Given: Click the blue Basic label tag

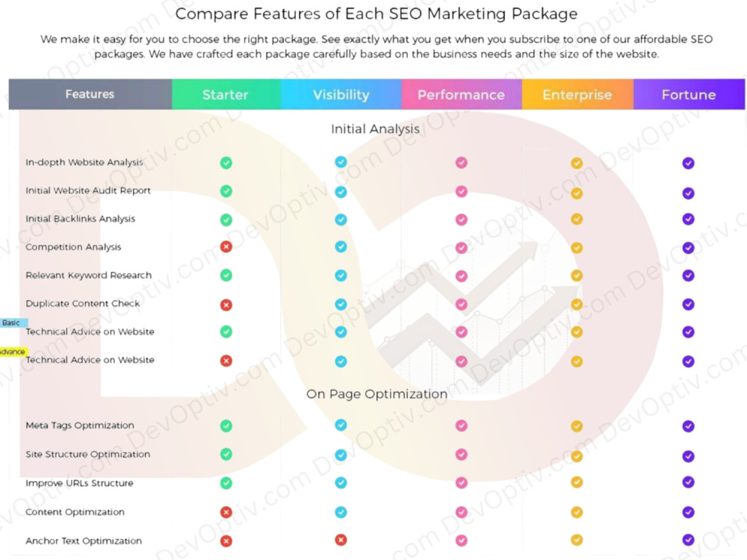Looking at the screenshot, I should (x=13, y=323).
